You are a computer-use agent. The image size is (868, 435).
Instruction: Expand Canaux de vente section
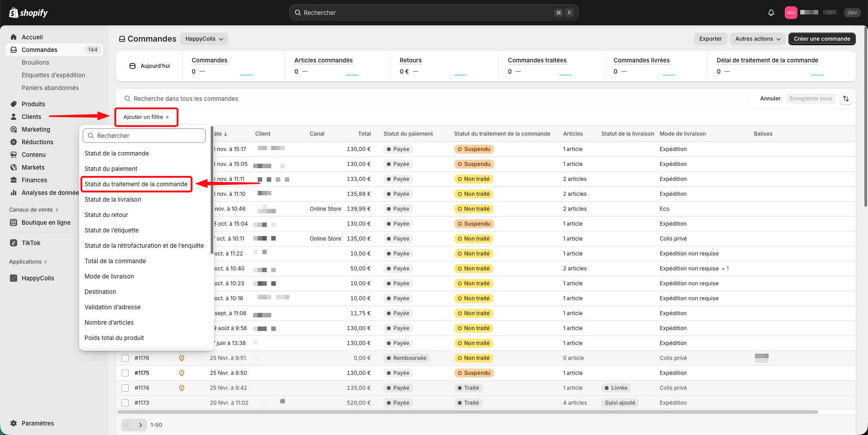tap(33, 210)
